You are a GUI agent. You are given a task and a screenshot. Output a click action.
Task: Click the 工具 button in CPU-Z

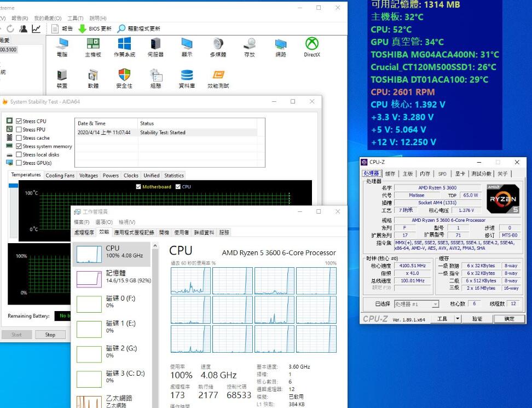coord(442,319)
